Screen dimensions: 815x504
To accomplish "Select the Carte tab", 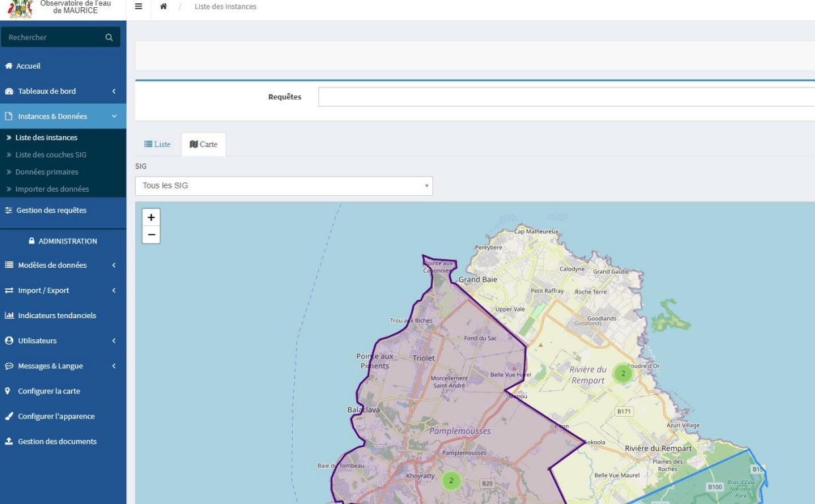I will click(203, 144).
